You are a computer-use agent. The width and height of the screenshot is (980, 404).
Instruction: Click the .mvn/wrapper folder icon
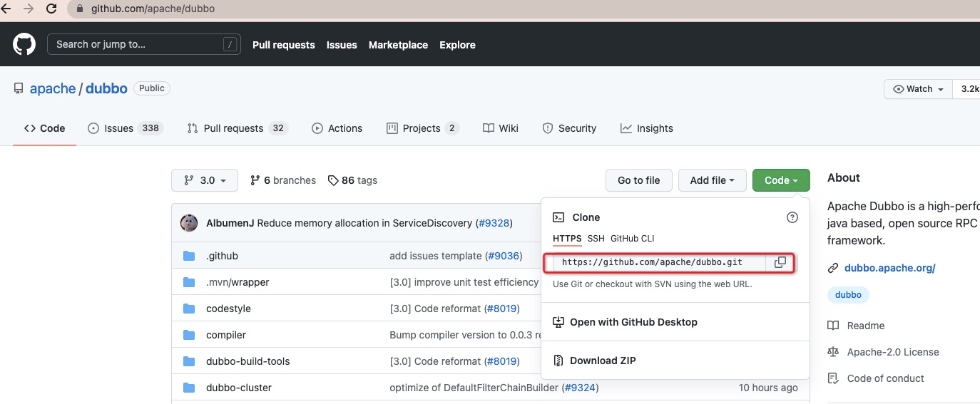click(x=189, y=282)
